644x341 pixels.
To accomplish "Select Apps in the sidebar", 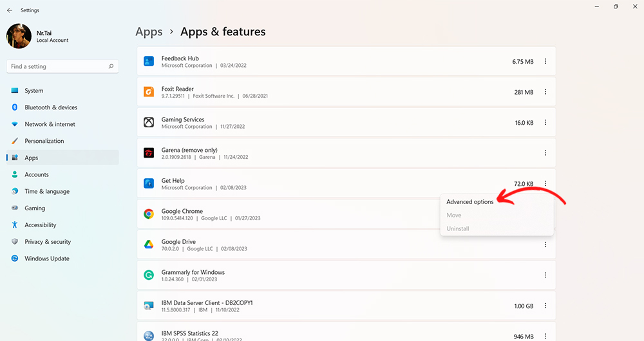I will (62, 158).
